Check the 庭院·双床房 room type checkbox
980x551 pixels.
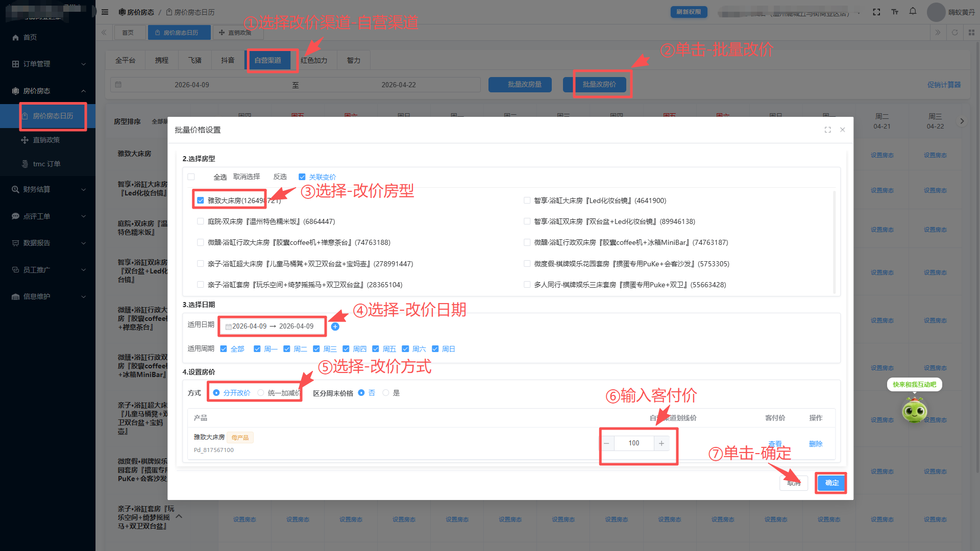coord(201,221)
